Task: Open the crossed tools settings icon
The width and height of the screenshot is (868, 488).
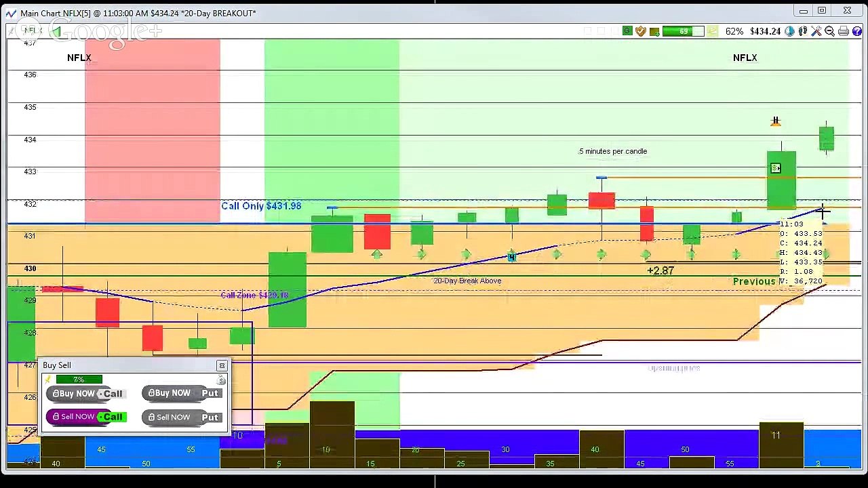Action: 816,31
